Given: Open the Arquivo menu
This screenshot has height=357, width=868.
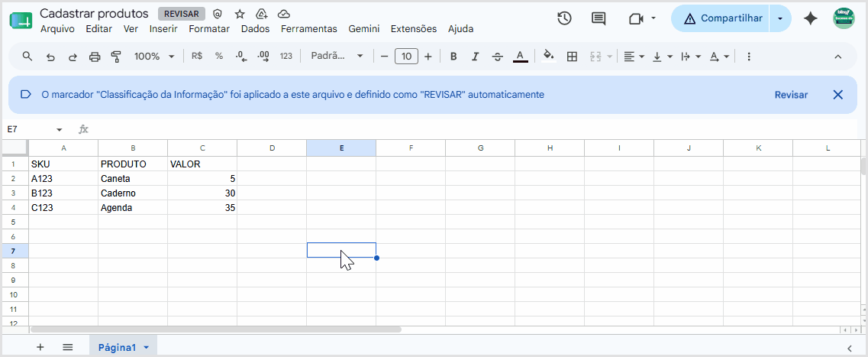Looking at the screenshot, I should pos(57,29).
